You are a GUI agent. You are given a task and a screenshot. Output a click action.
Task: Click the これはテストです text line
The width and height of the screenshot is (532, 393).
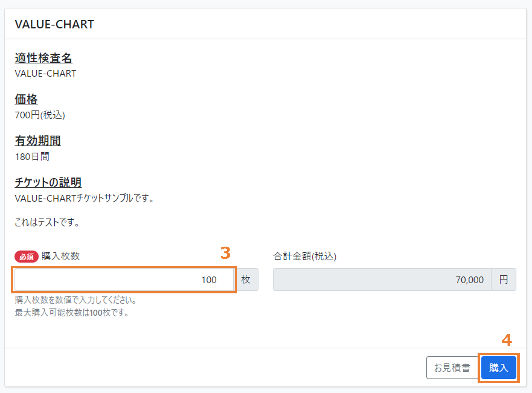click(x=47, y=222)
